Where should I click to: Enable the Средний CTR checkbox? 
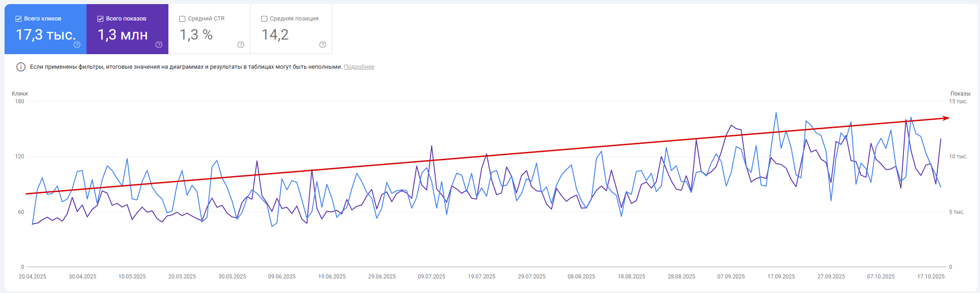(x=182, y=19)
